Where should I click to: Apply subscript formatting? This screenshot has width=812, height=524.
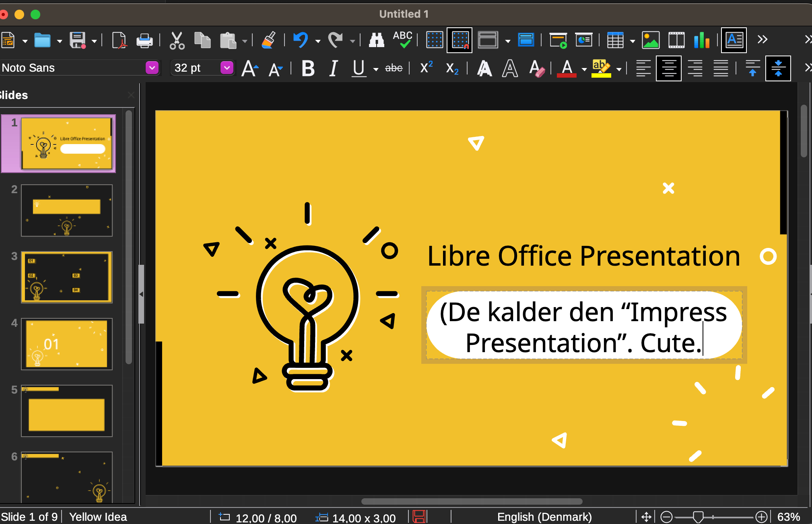(x=452, y=69)
